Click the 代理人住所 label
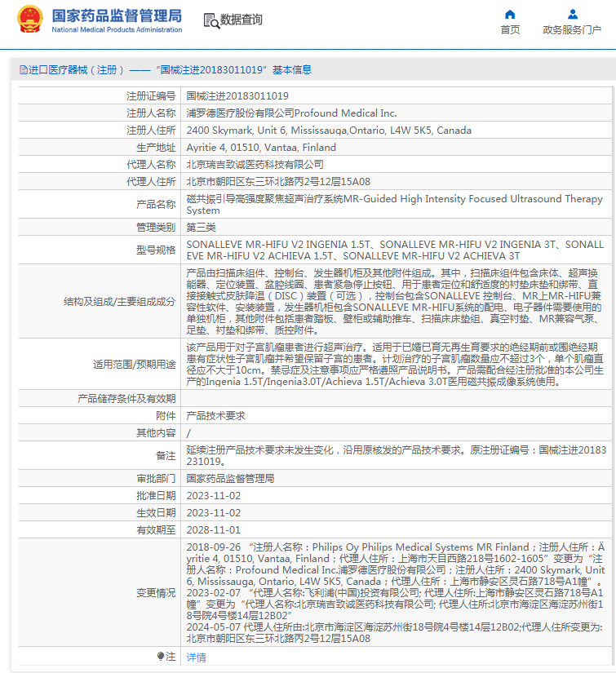Image resolution: width=616 pixels, height=673 pixels. (x=151, y=182)
